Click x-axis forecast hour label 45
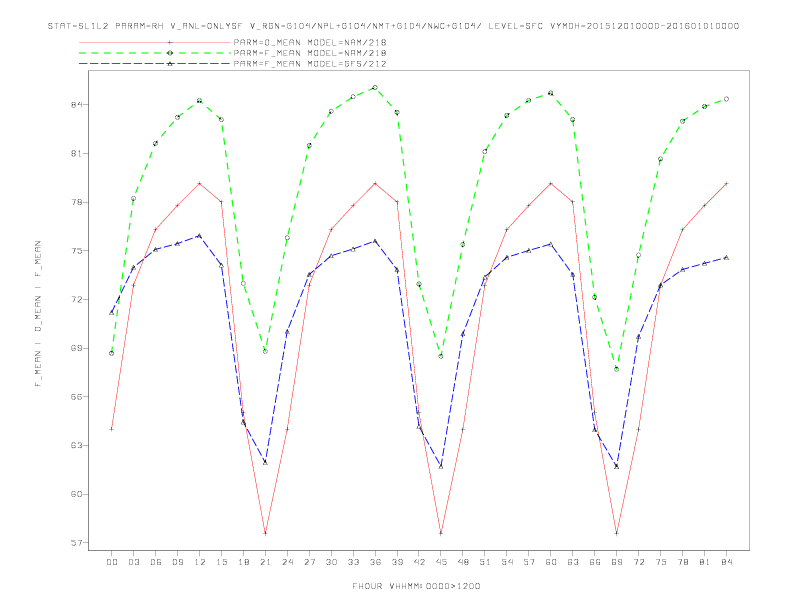This screenshot has width=792, height=612. 441,562
